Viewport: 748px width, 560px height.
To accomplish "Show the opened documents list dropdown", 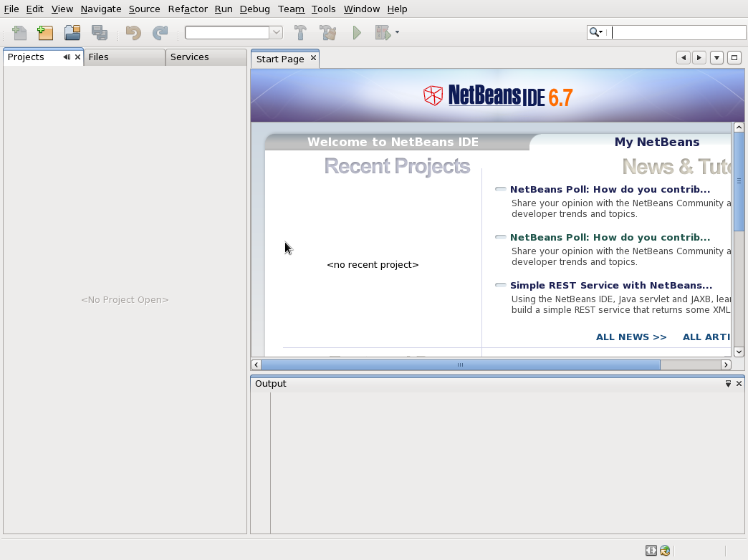I will (716, 58).
